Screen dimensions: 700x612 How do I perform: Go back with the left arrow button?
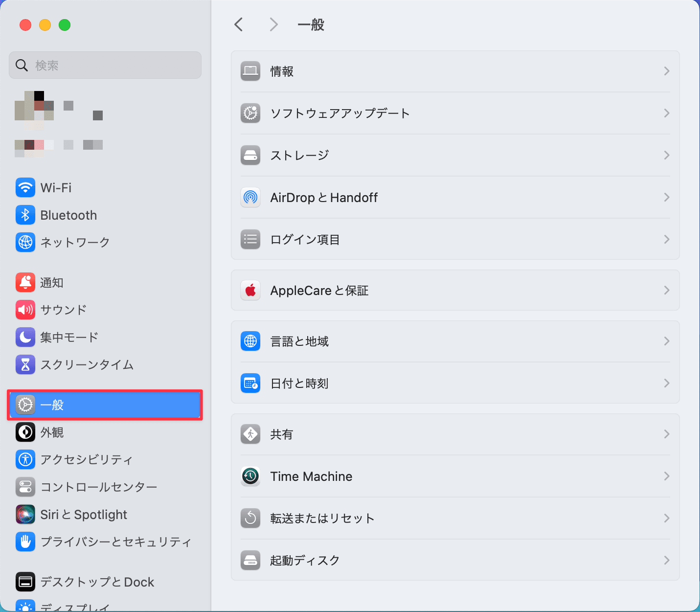(x=239, y=24)
